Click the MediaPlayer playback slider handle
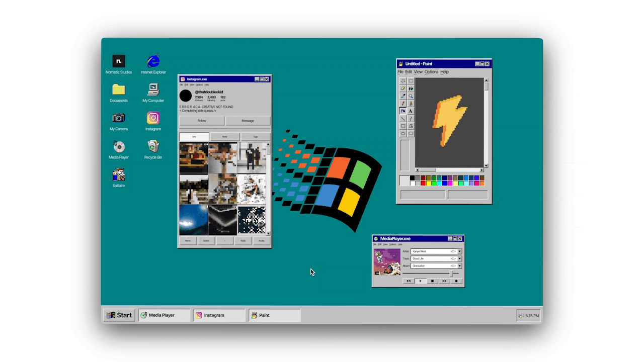This screenshot has width=644, height=362. pyautogui.click(x=451, y=274)
